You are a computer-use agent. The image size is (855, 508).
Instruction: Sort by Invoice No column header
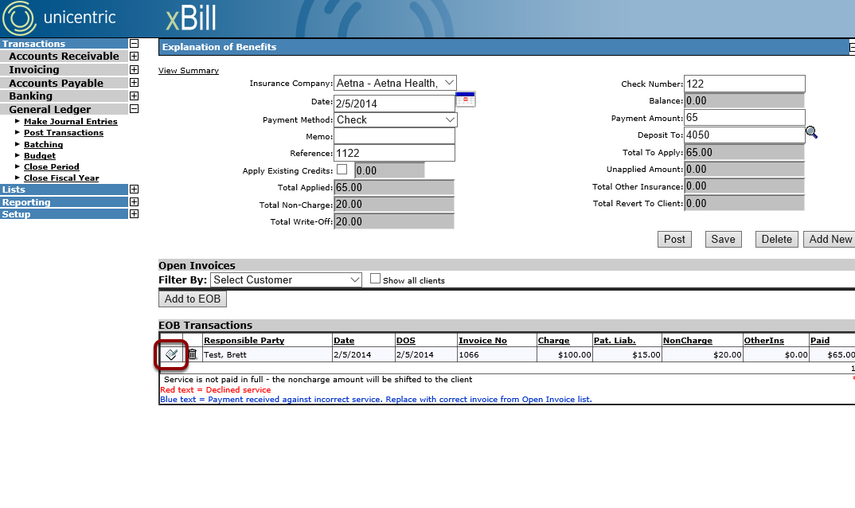(483, 340)
